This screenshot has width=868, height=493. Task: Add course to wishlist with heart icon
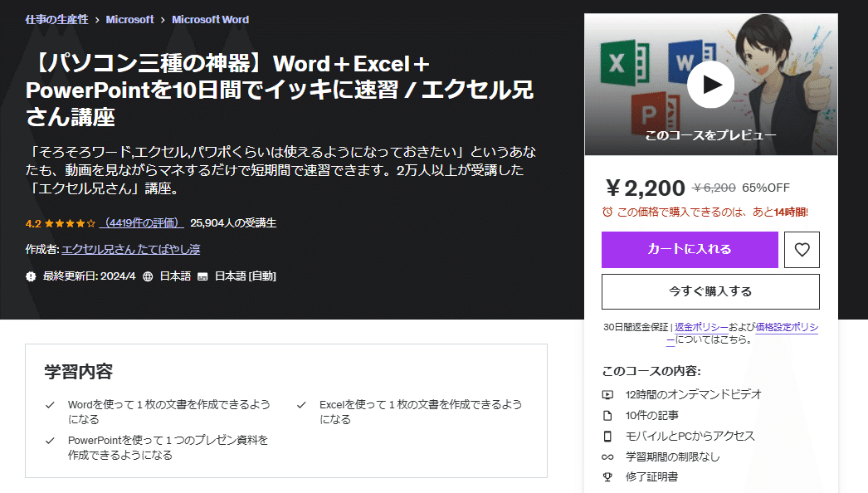pyautogui.click(x=802, y=250)
